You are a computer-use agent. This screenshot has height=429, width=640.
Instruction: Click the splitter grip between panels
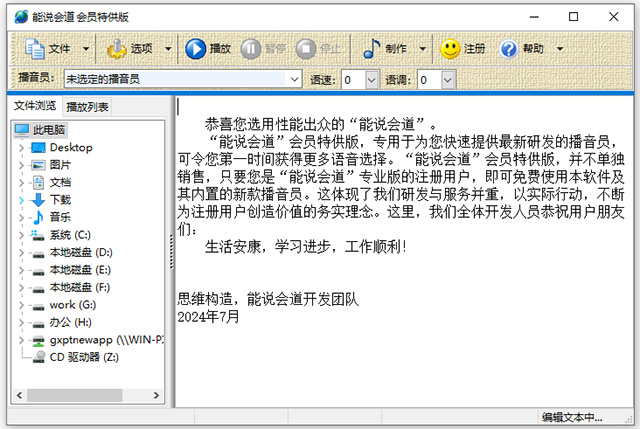click(x=172, y=252)
